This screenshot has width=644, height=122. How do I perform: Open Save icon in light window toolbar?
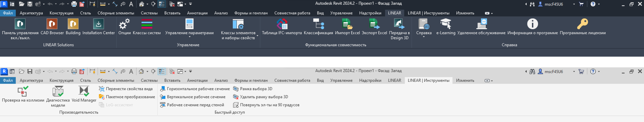(30, 71)
